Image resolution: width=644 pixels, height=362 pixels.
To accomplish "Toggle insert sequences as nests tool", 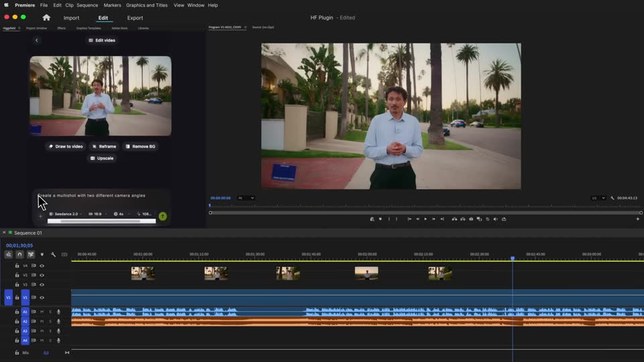I will [8, 255].
